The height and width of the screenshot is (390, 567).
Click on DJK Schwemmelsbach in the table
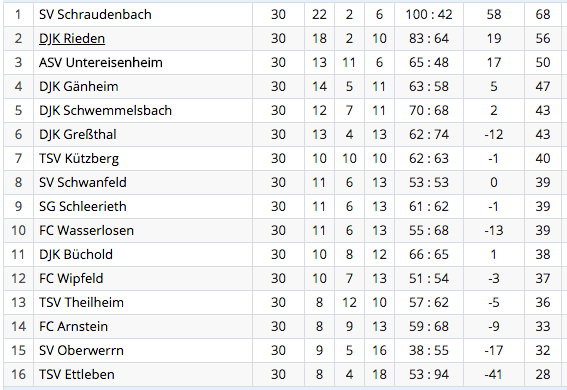[105, 110]
